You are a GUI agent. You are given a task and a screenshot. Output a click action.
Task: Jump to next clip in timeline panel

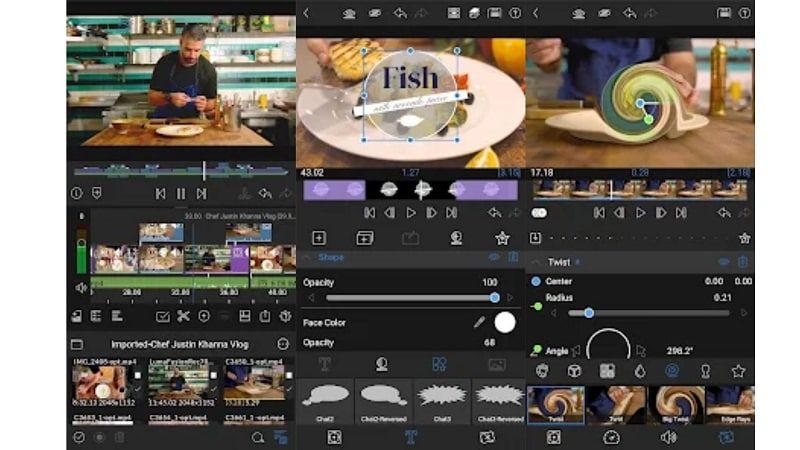click(202, 194)
